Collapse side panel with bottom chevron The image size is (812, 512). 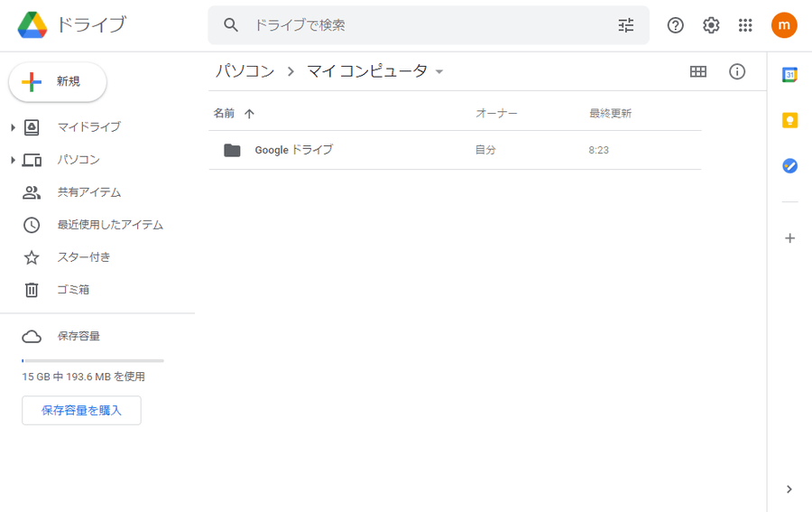point(789,489)
